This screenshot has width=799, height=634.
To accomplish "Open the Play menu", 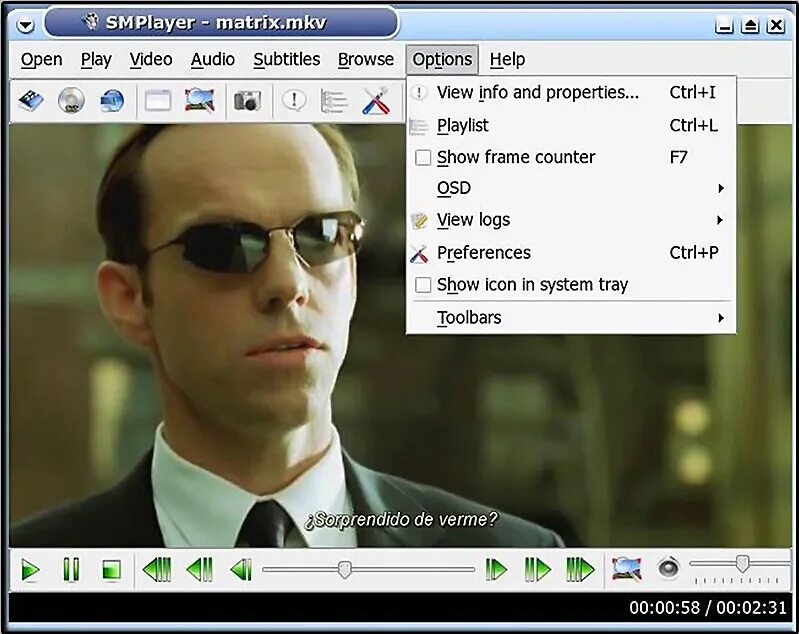I will click(x=96, y=60).
